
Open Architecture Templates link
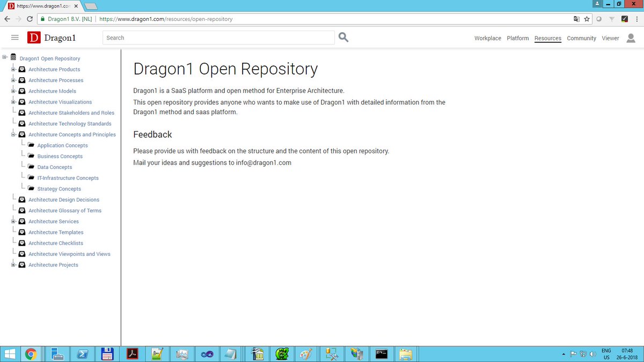coord(56,232)
